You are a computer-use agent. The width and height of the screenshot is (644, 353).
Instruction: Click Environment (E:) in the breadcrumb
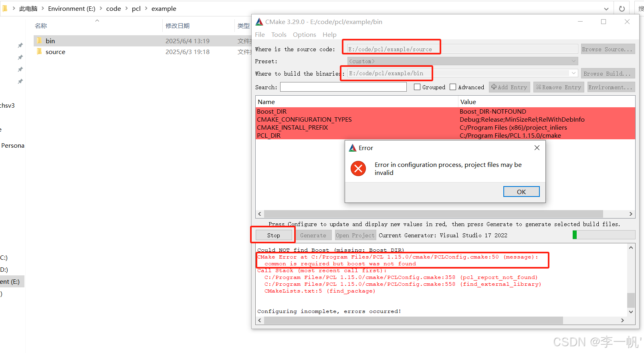pos(72,8)
